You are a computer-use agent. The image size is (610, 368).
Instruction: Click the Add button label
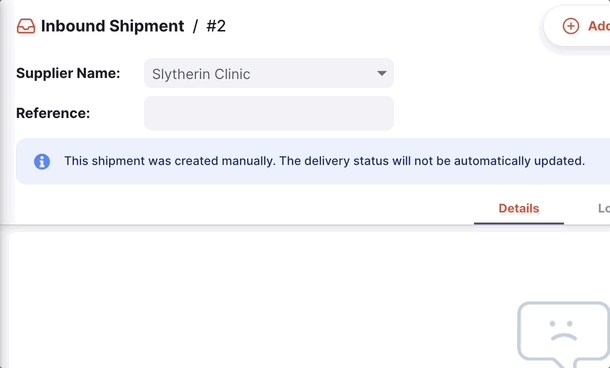click(x=599, y=26)
